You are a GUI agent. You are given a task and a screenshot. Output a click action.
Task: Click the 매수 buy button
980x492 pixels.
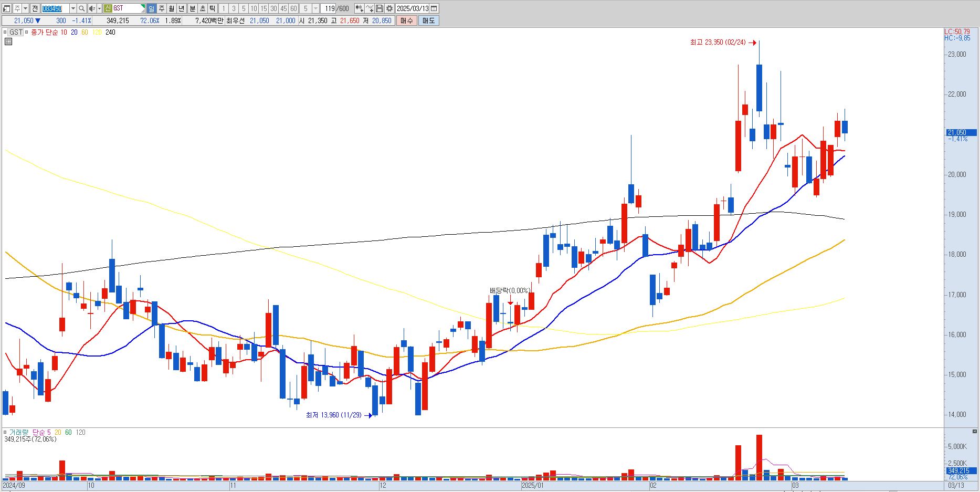407,20
